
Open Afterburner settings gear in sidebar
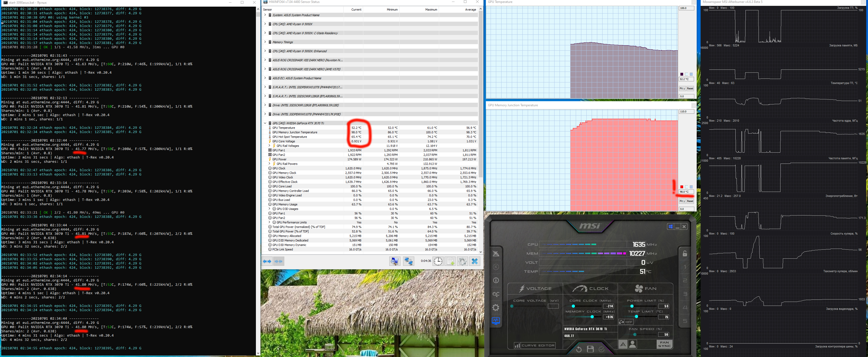[496, 307]
